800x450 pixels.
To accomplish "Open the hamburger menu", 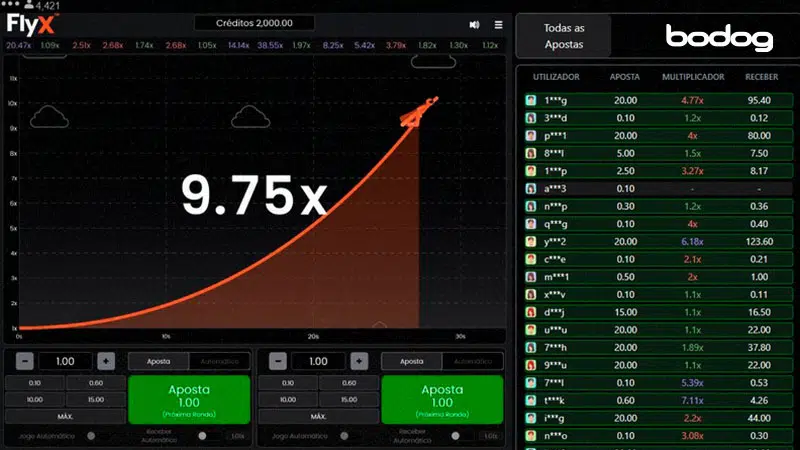I will [499, 24].
